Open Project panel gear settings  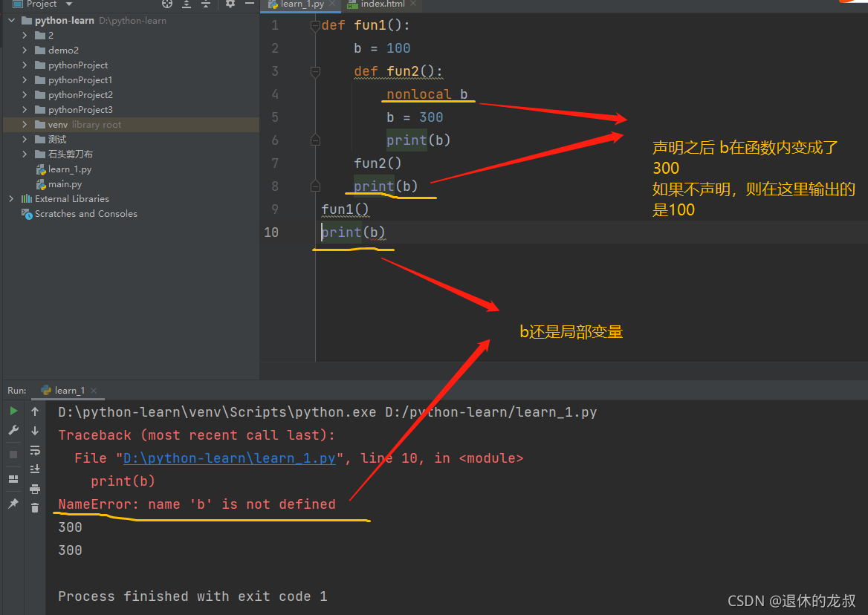230,4
